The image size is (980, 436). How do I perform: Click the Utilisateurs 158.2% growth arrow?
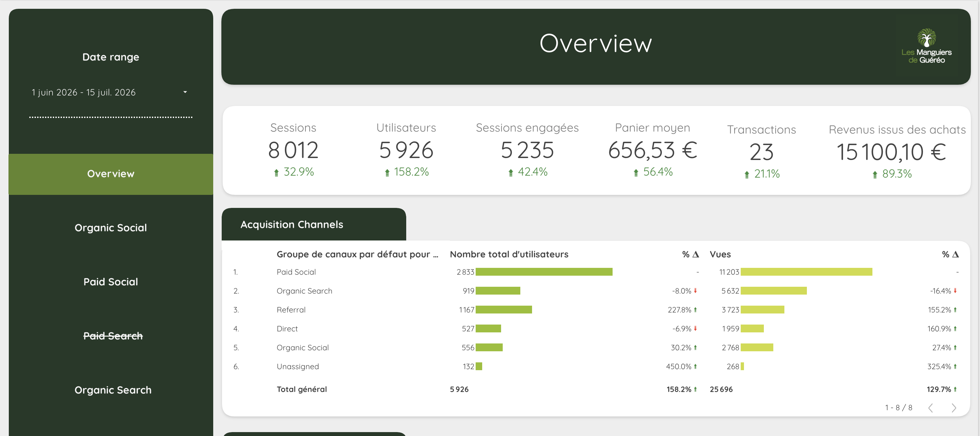click(x=387, y=173)
